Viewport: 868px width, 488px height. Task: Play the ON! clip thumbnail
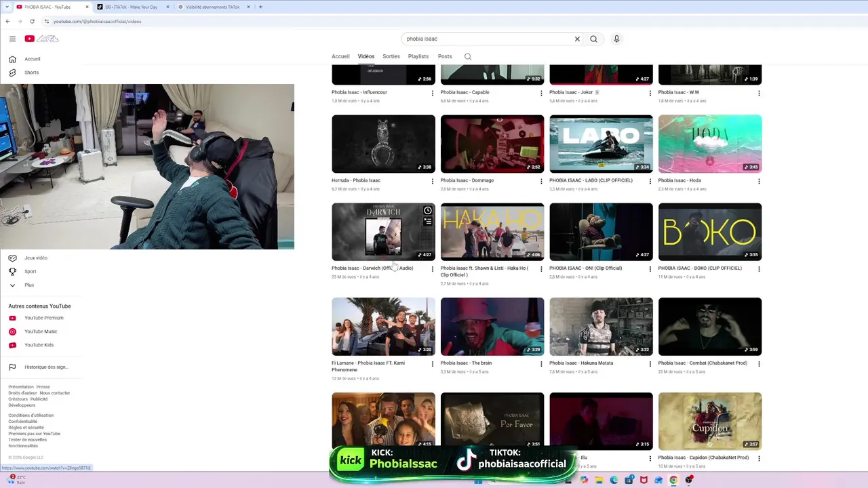[601, 232]
